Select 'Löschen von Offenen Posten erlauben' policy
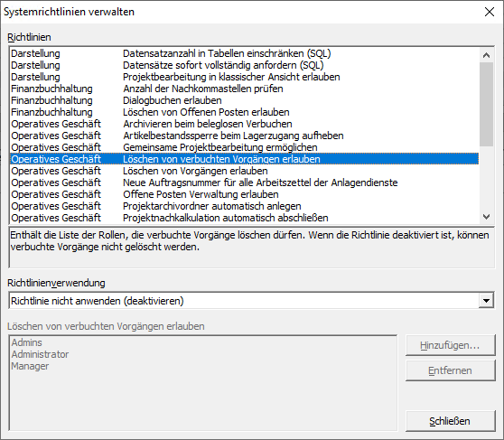504x440 pixels. 244,112
